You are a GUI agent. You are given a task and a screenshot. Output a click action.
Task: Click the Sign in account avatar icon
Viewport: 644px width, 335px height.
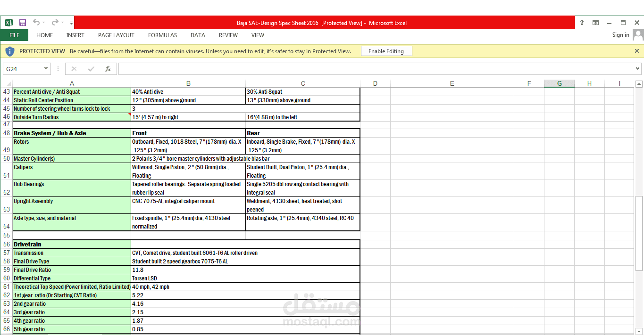(638, 35)
